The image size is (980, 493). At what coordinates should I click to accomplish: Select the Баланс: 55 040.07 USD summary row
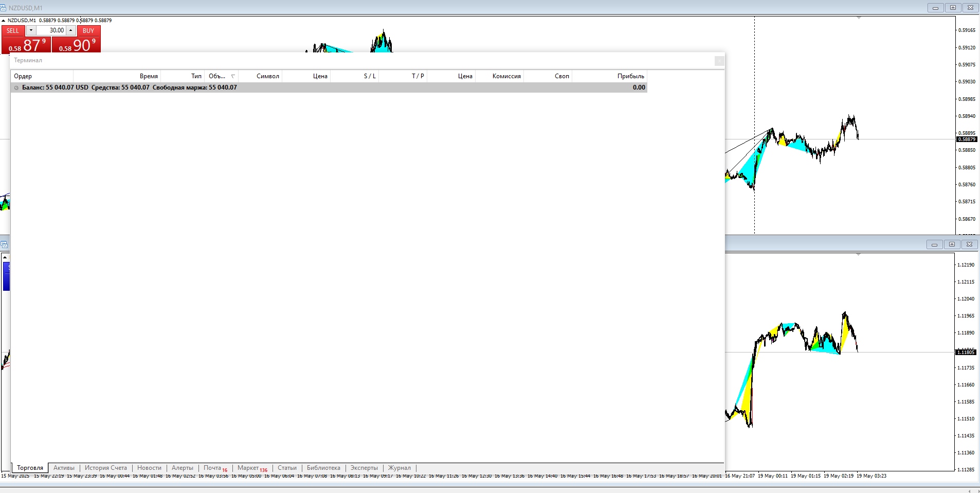(329, 87)
